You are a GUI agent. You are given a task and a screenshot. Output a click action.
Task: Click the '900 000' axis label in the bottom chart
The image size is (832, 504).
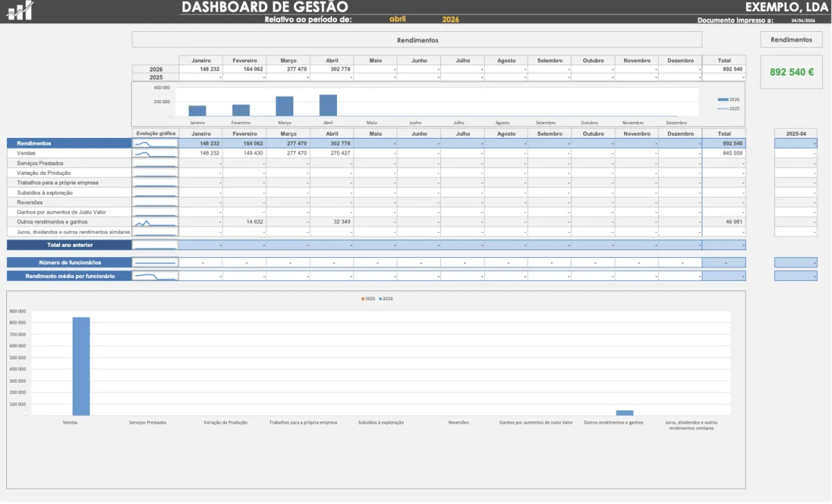click(18, 311)
